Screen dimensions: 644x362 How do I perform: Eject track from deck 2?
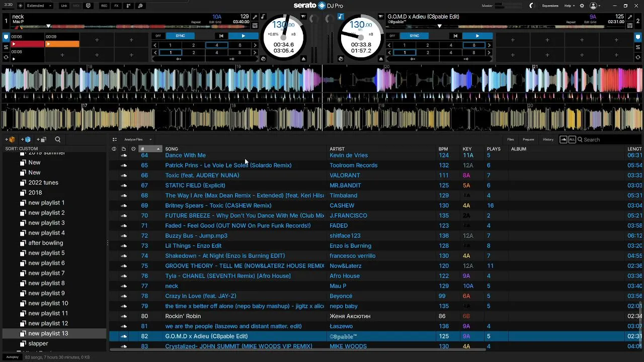click(381, 59)
